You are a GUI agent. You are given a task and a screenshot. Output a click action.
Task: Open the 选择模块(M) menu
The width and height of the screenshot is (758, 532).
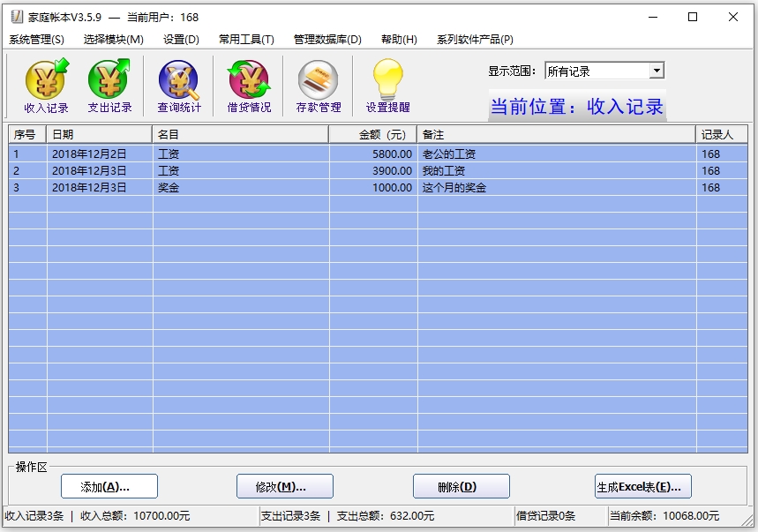click(113, 40)
